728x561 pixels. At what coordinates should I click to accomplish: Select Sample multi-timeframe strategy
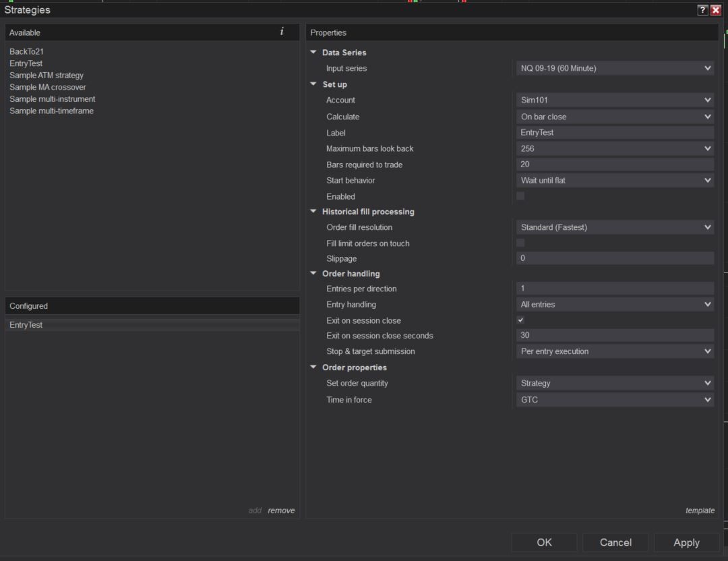tap(51, 111)
